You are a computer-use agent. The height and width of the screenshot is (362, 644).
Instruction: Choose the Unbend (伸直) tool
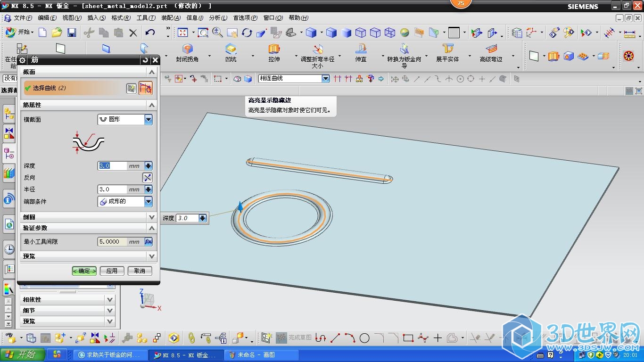(x=361, y=53)
